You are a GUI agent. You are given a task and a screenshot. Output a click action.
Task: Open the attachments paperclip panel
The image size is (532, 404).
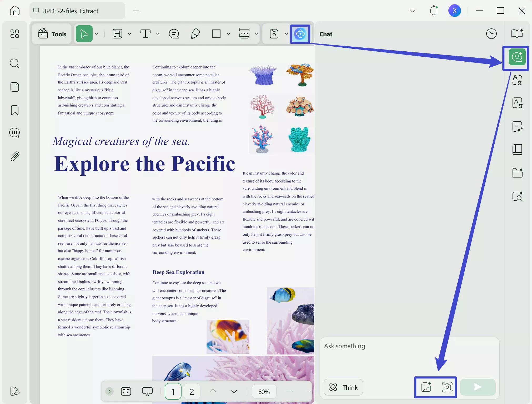click(x=15, y=156)
